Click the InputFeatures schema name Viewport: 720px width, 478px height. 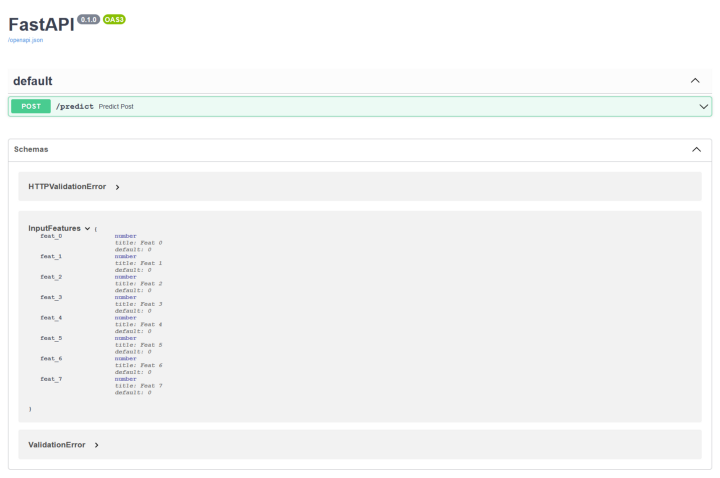(54, 228)
